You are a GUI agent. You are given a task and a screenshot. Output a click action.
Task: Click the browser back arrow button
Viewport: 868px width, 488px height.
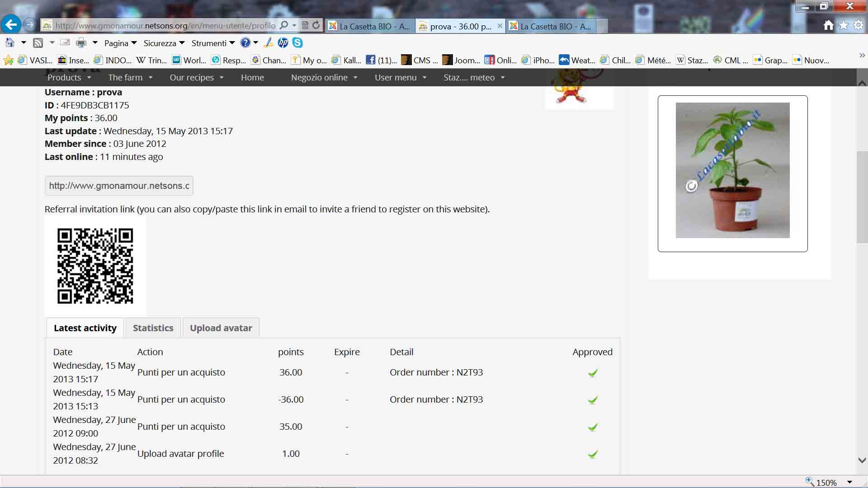(11, 25)
